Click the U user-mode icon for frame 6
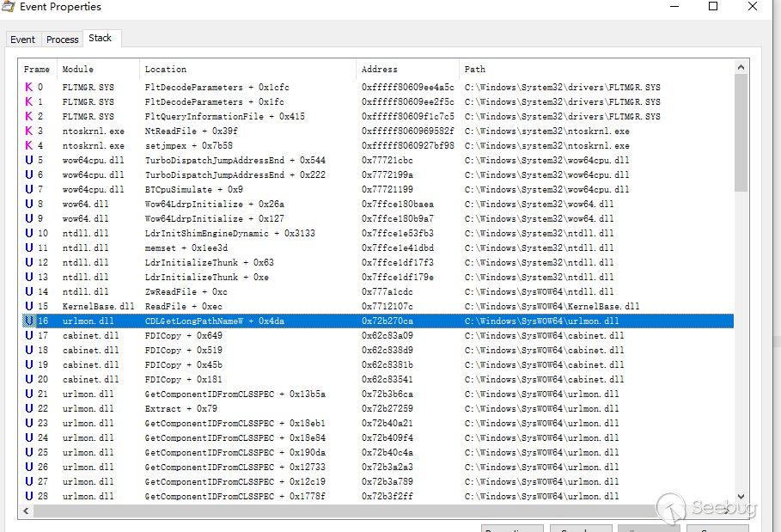This screenshot has height=532, width=781. pos(29,174)
